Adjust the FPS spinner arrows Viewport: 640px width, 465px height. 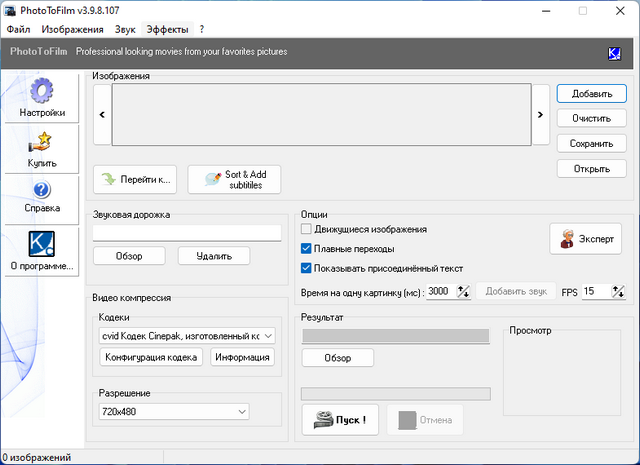(x=621, y=292)
